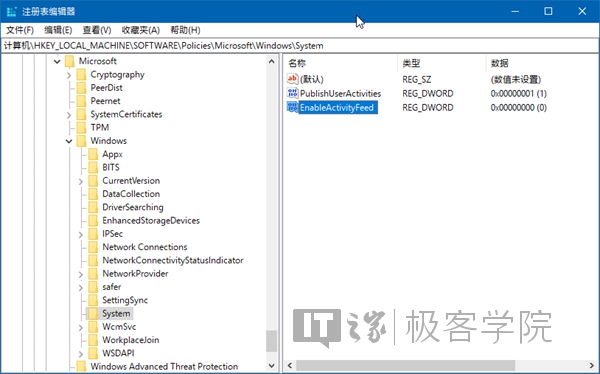The height and width of the screenshot is (374, 600).
Task: Expand the Cryptography node
Action: (x=69, y=75)
